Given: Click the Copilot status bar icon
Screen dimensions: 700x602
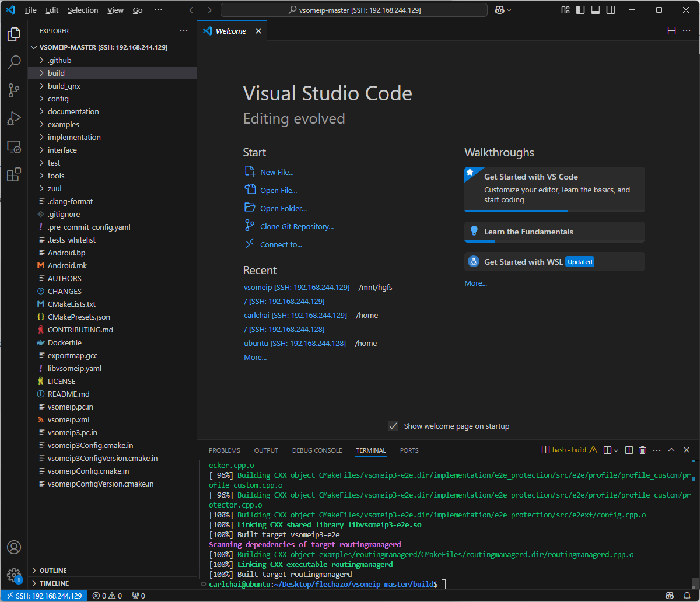Looking at the screenshot, I should point(670,596).
